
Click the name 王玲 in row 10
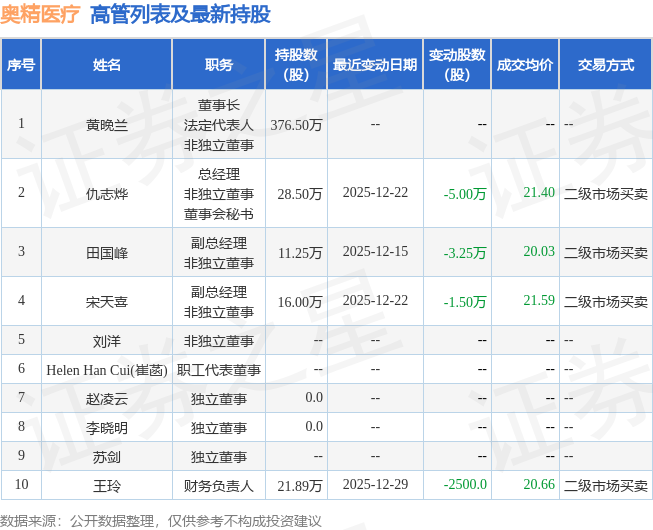pos(107,485)
